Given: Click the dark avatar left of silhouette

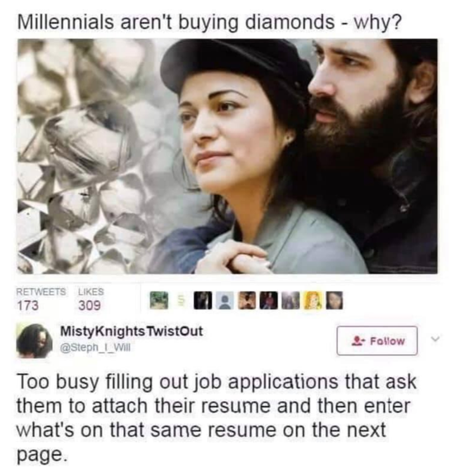Looking at the screenshot, I should 202,300.
